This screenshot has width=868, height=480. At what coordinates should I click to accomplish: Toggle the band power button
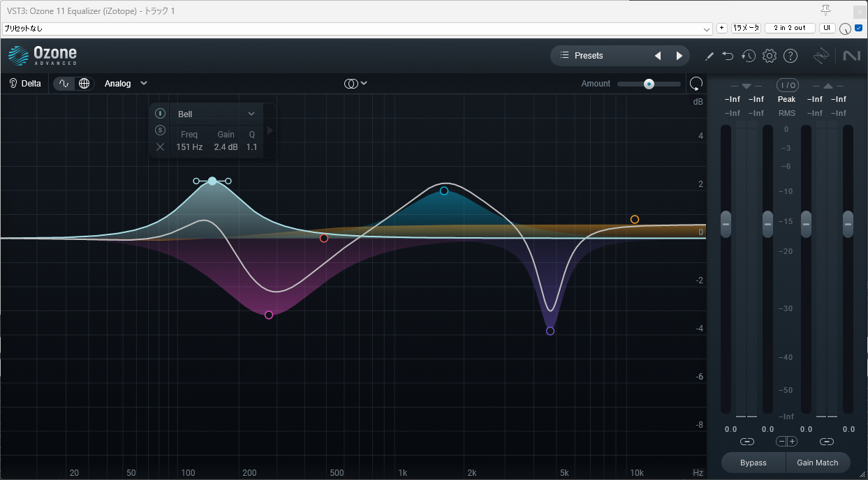coord(160,114)
